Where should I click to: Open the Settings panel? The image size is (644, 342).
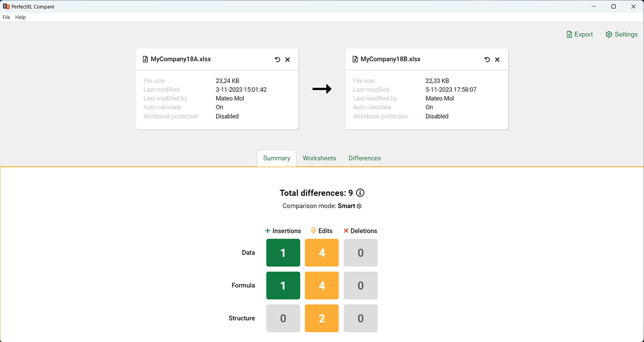pyautogui.click(x=621, y=34)
